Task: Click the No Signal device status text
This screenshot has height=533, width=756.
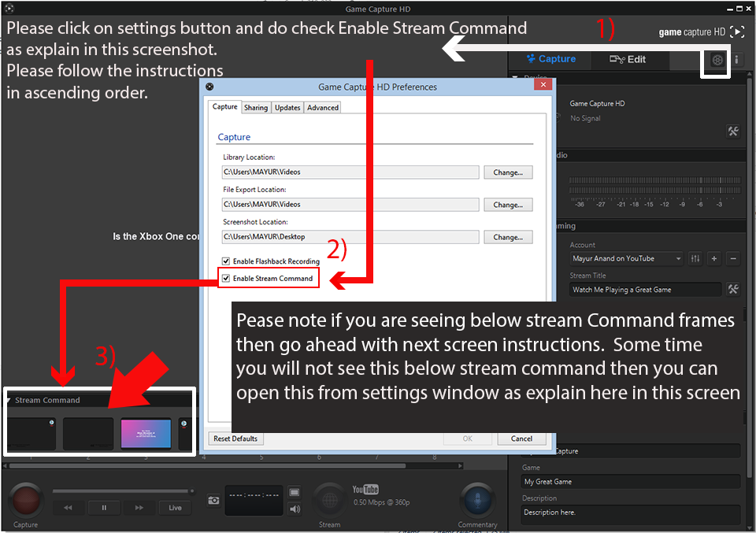Action: 585,119
